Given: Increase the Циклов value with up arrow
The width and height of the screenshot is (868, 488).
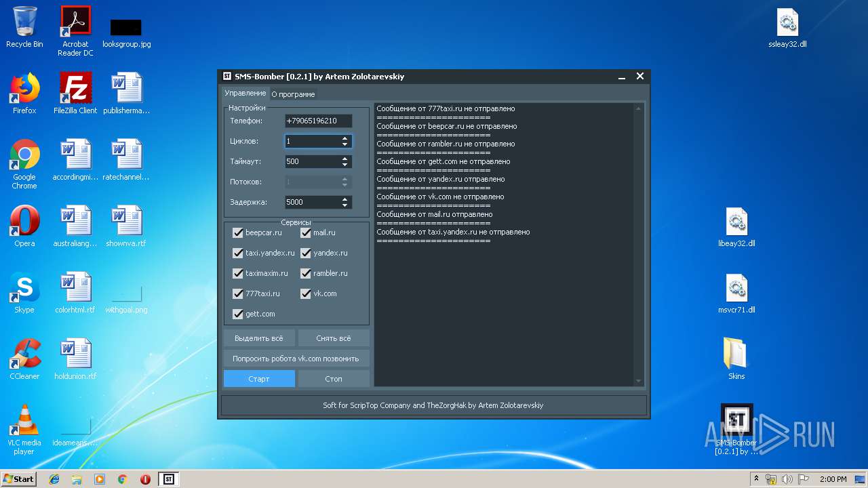Looking at the screenshot, I should pos(345,138).
